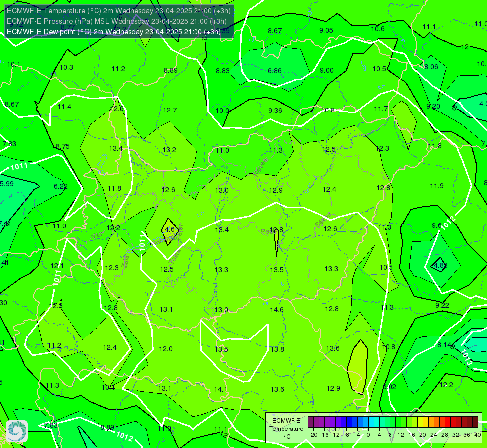The height and width of the screenshot is (448, 487).
Task: Click the 8.83 temperature value
Action: (x=223, y=71)
